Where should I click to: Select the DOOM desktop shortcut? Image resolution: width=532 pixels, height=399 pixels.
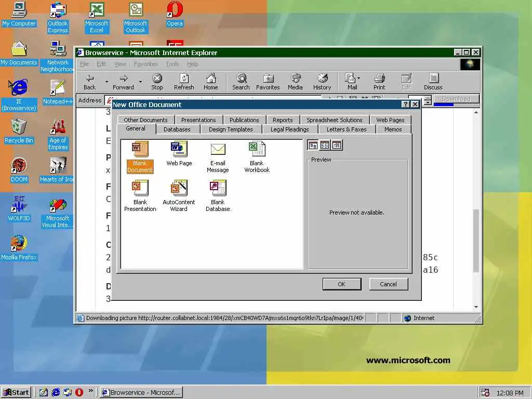click(x=19, y=170)
